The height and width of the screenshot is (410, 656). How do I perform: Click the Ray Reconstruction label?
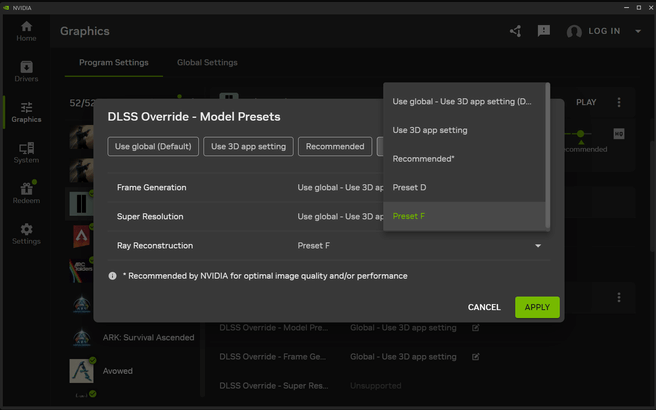click(x=155, y=246)
